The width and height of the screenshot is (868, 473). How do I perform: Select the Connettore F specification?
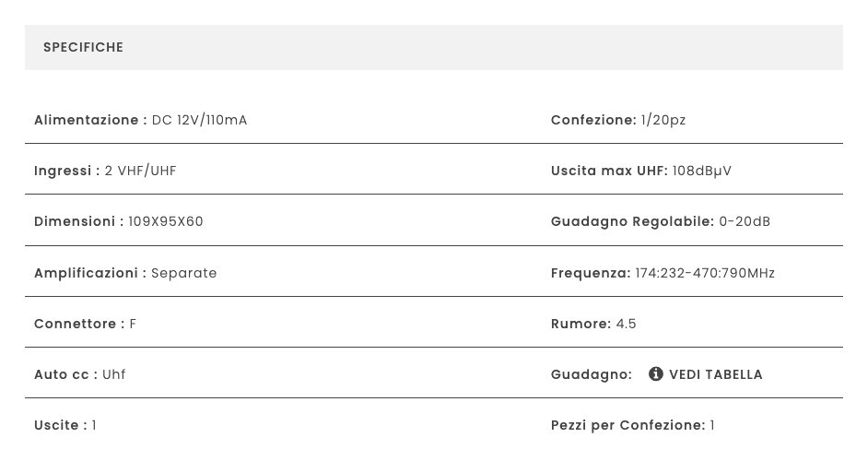(86, 324)
